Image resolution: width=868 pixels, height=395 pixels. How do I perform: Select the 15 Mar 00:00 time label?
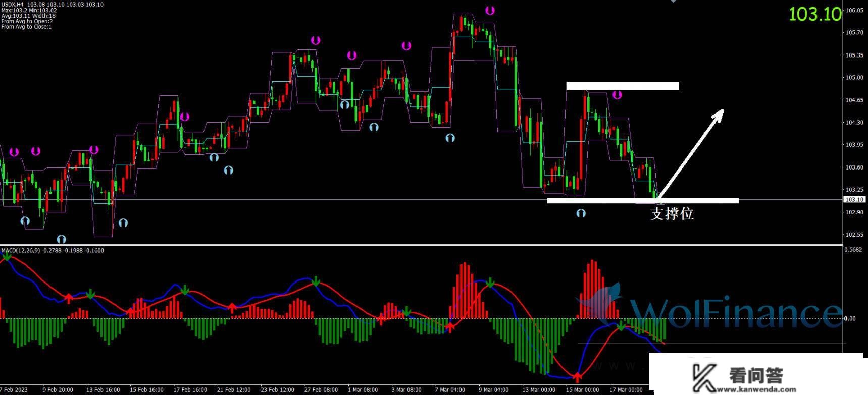coord(582,389)
